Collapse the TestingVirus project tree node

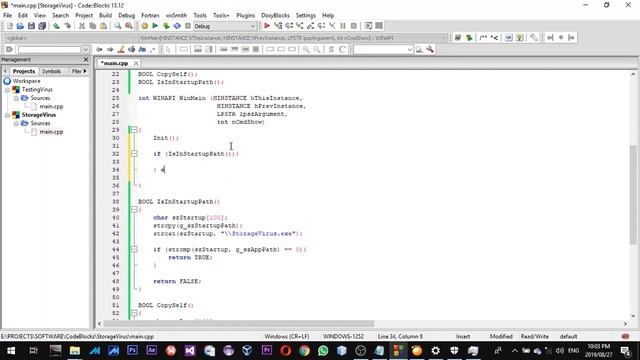tap(7, 89)
